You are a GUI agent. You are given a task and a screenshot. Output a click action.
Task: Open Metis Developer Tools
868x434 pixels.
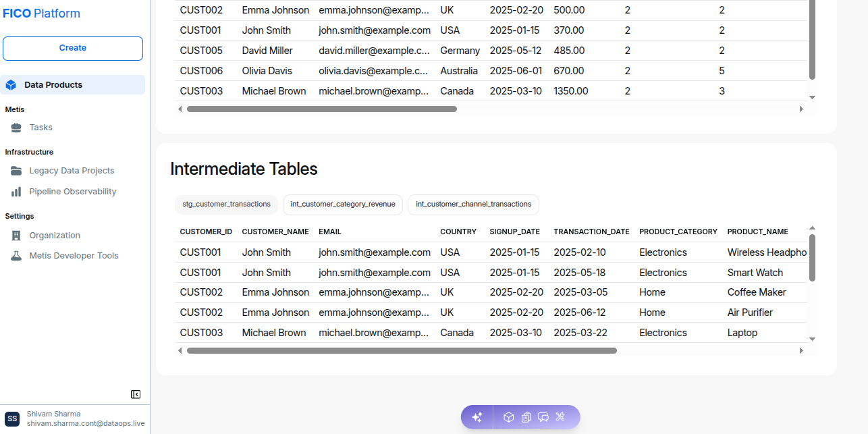(x=73, y=256)
